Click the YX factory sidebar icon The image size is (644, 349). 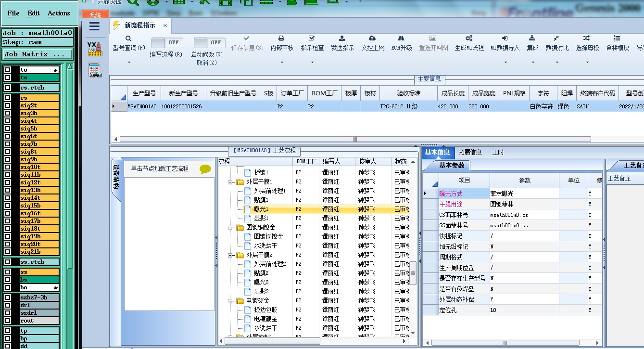point(95,48)
